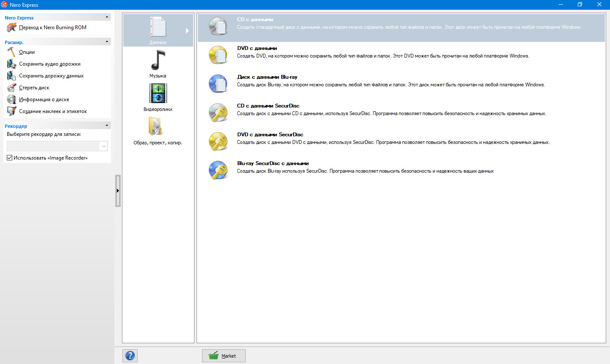610x364 pixels.
Task: Select the Данные document category icon
Action: coord(158,27)
